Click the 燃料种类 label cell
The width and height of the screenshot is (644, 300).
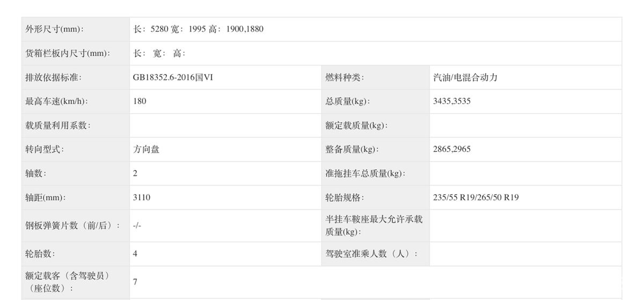(x=345, y=77)
